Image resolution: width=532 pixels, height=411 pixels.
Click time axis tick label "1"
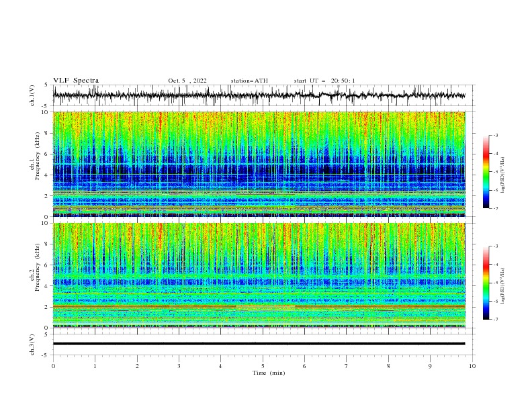click(x=95, y=366)
